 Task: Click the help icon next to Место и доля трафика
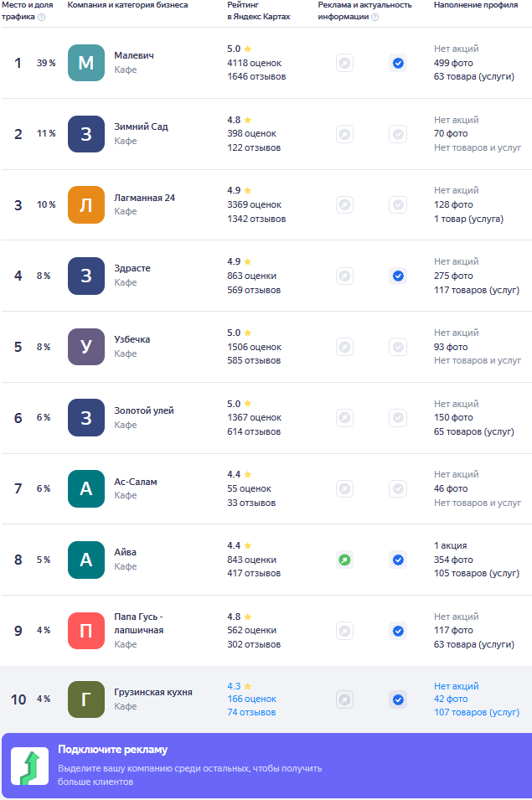(x=42, y=17)
